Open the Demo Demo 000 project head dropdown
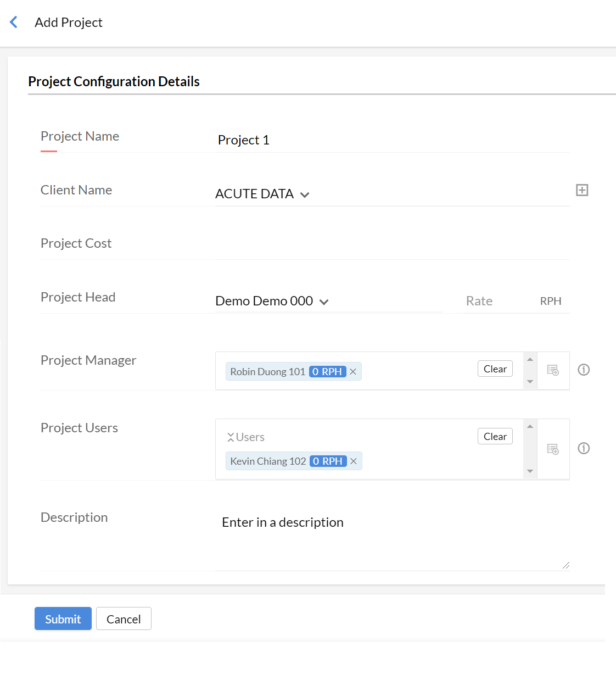This screenshot has height=680, width=616. tap(272, 301)
